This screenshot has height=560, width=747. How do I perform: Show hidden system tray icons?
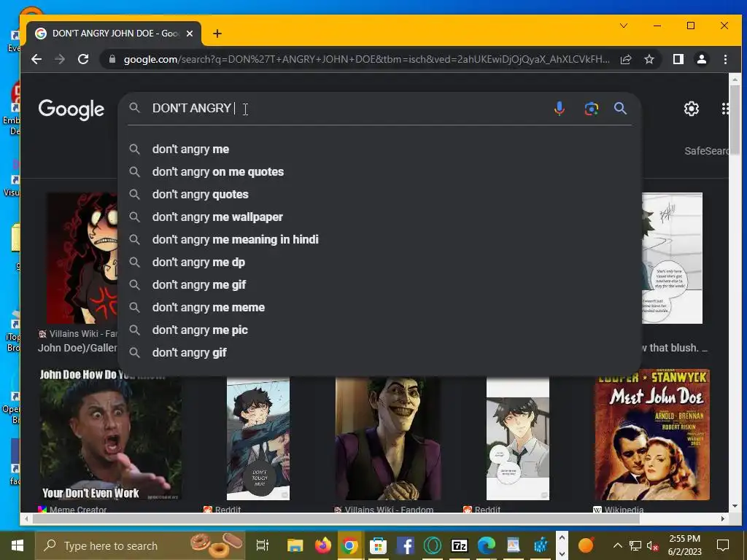click(x=617, y=545)
